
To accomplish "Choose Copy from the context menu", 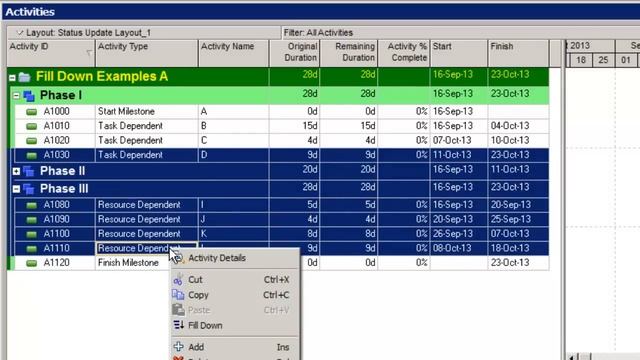I will 235,295.
